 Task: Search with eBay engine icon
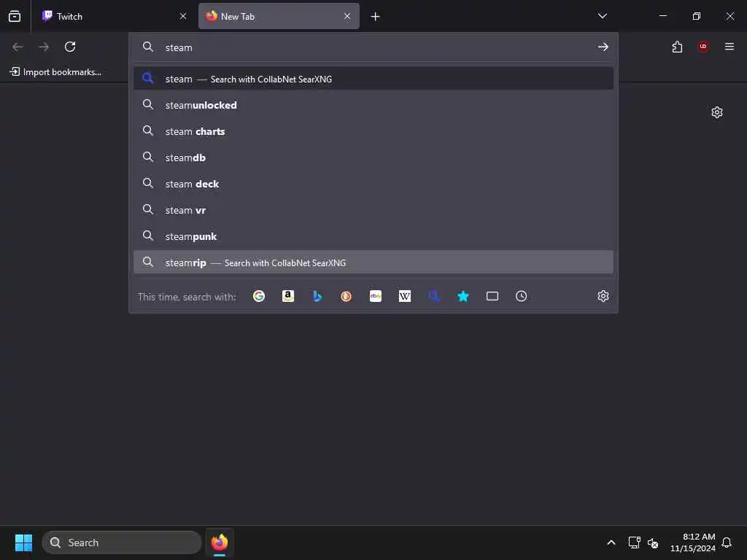tap(376, 296)
